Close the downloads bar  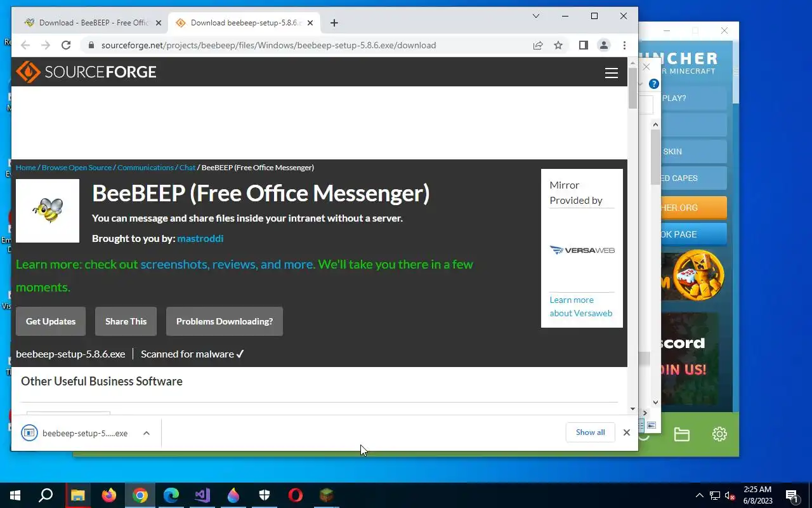click(x=627, y=432)
